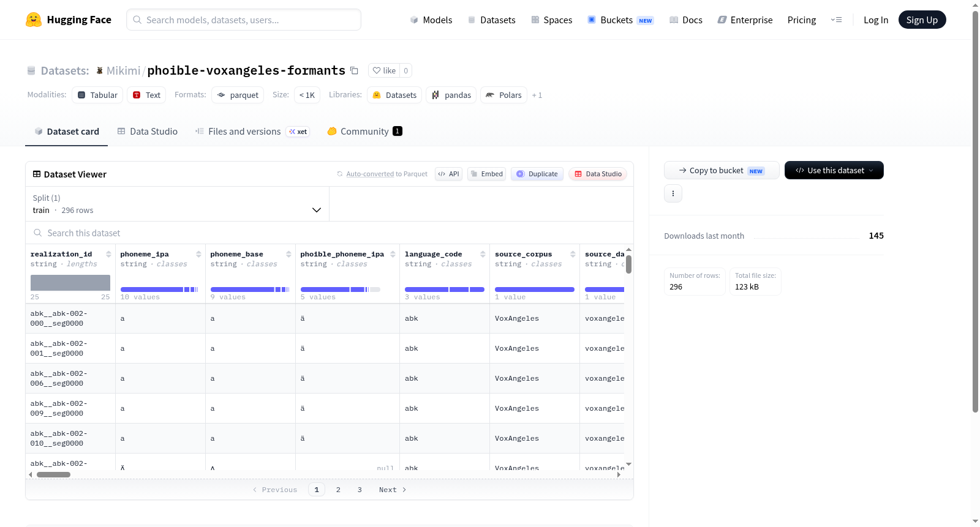
Task: Open the expanded navigation menu icon
Action: [x=836, y=20]
